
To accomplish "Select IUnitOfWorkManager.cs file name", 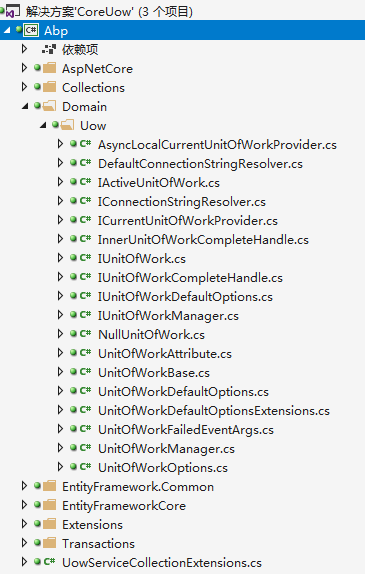I will pyautogui.click(x=168, y=316).
